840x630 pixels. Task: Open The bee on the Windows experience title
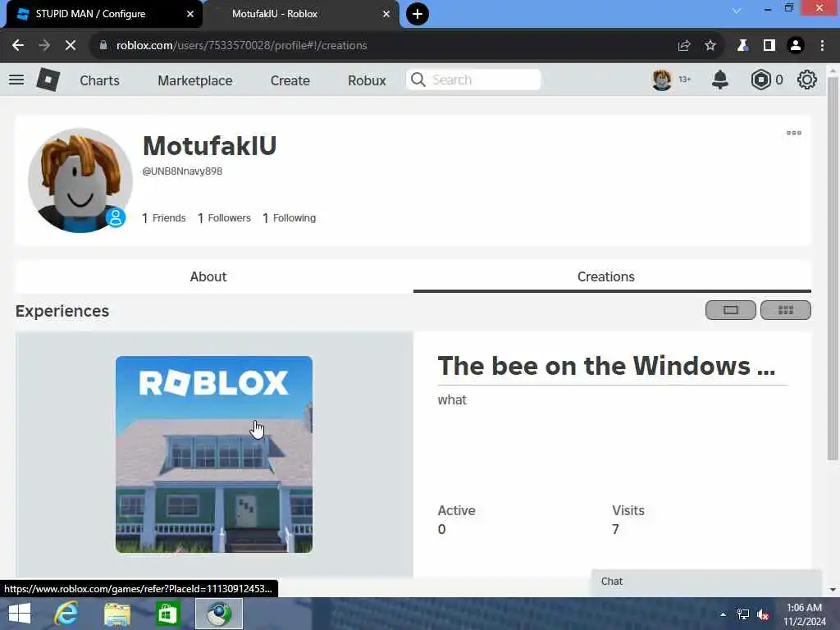[606, 366]
